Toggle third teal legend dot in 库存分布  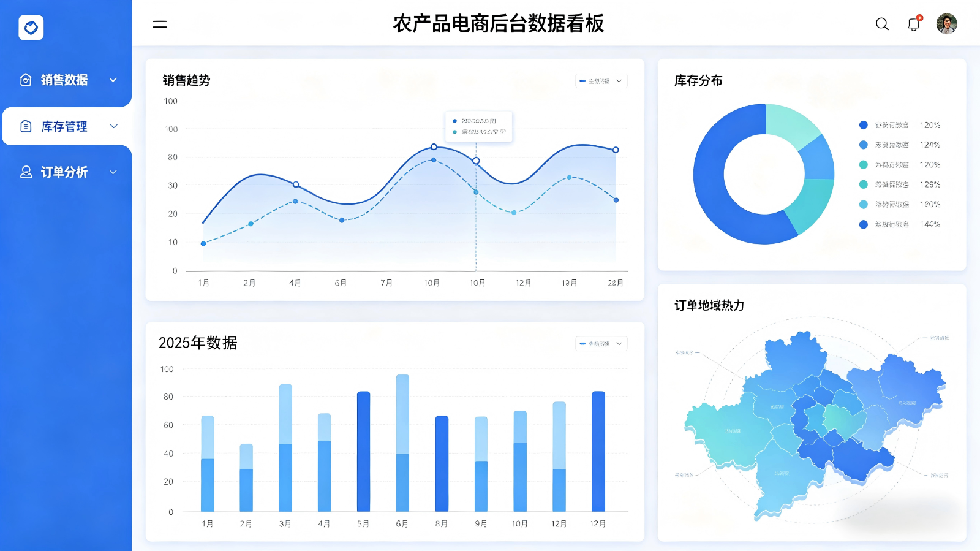[x=864, y=165]
